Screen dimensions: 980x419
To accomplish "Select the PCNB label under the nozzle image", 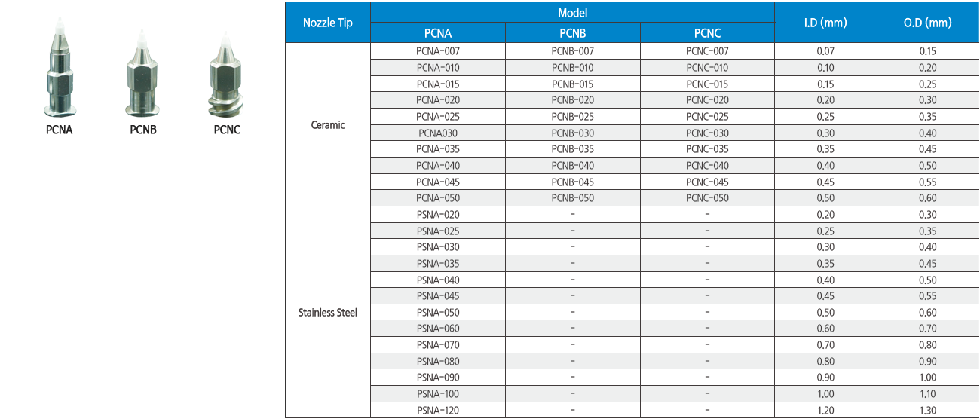I will [142, 130].
